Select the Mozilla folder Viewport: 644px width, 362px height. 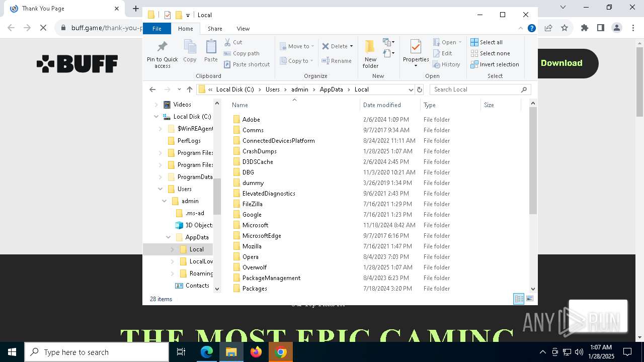252,246
